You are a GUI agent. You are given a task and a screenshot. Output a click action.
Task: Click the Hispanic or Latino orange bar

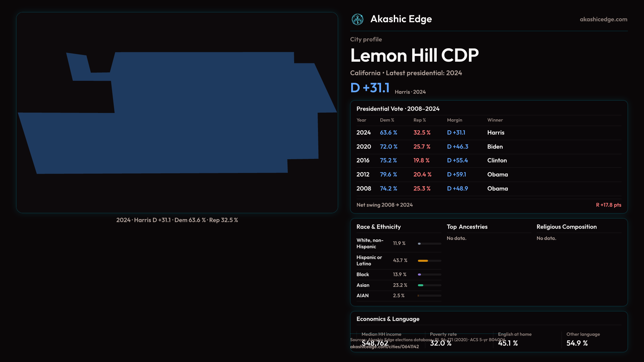(x=423, y=261)
